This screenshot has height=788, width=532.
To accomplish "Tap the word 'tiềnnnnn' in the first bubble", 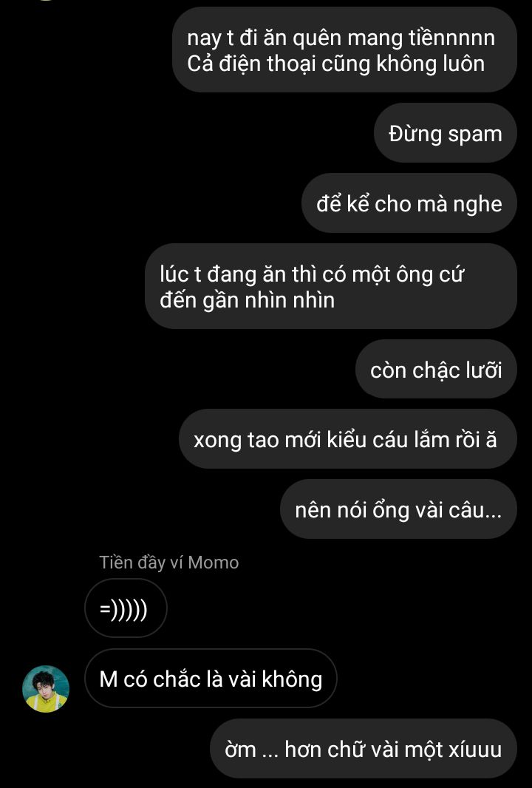I will pos(451,38).
